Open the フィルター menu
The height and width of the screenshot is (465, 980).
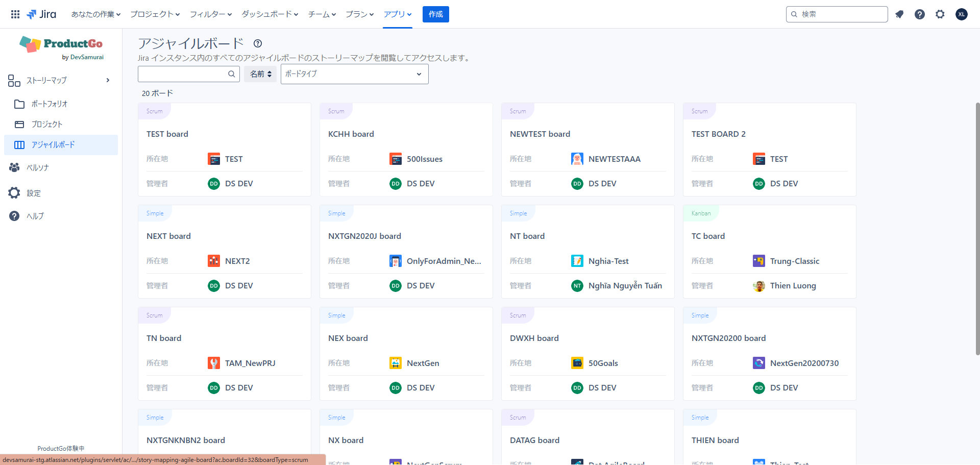pos(210,14)
